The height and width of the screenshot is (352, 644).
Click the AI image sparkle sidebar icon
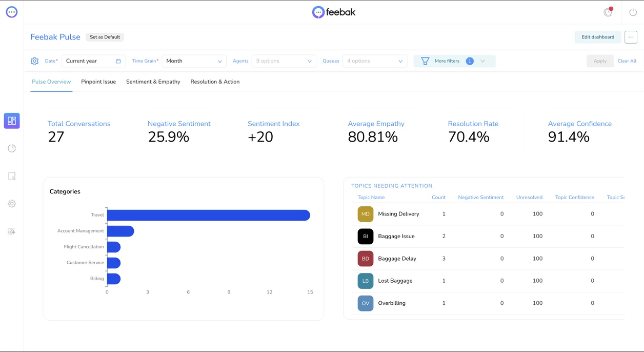point(12,231)
